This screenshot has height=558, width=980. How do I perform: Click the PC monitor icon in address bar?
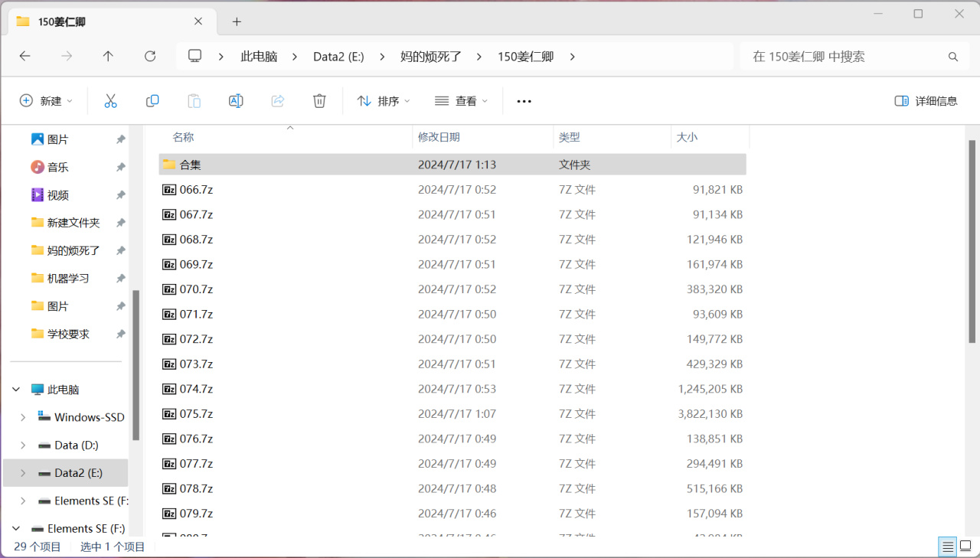(x=195, y=56)
